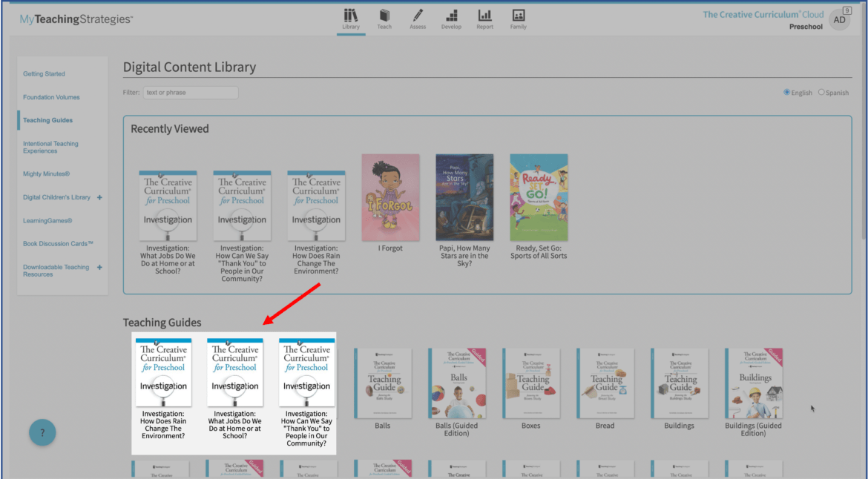Expand Digital Children's Library sidebar item
This screenshot has height=479, width=868.
tap(99, 197)
